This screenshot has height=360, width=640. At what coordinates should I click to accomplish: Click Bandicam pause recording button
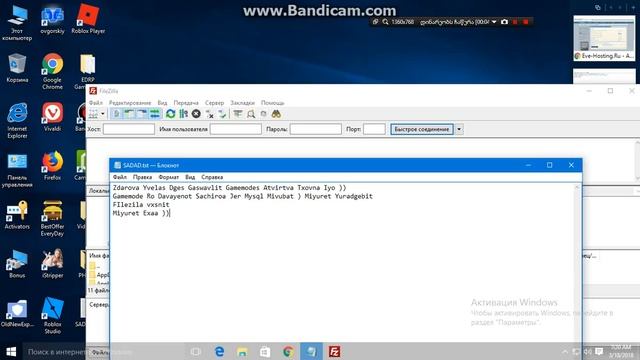coord(516,22)
